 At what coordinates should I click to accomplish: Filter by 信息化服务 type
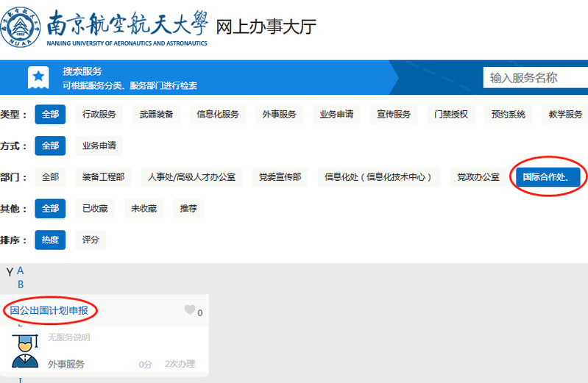[x=217, y=114]
